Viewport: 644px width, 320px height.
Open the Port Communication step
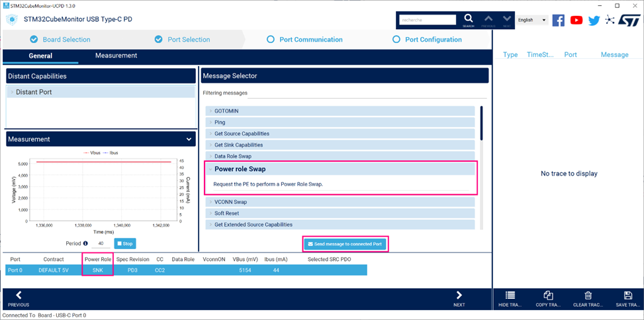click(x=304, y=40)
